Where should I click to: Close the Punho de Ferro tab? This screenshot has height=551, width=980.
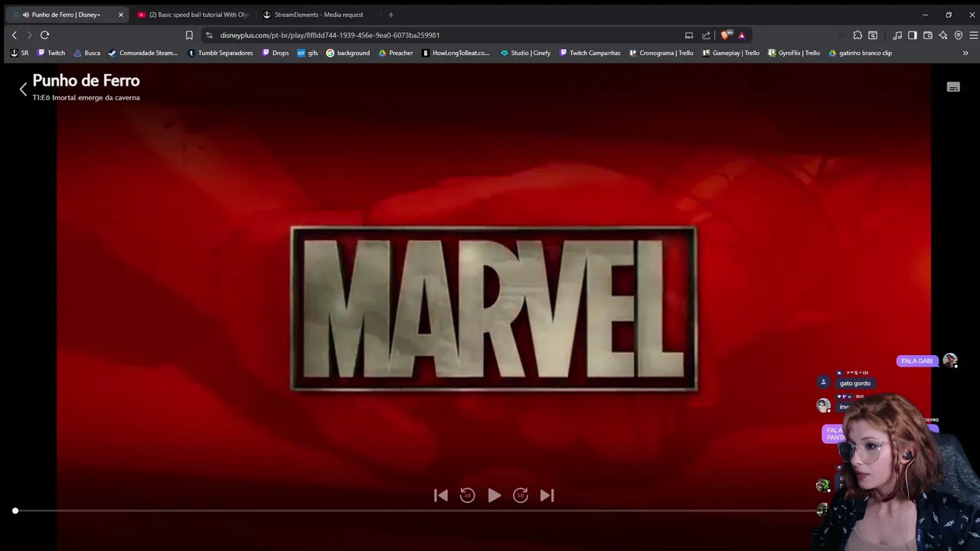tap(120, 15)
